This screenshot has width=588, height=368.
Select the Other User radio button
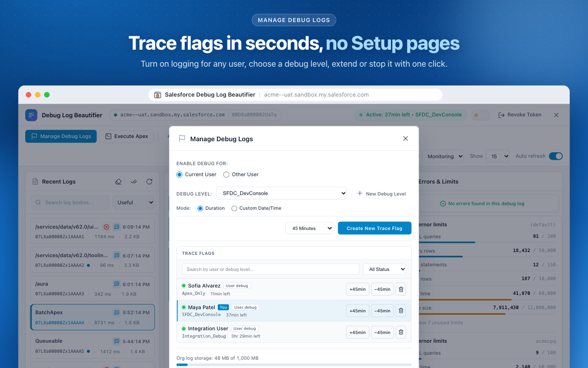coord(226,174)
